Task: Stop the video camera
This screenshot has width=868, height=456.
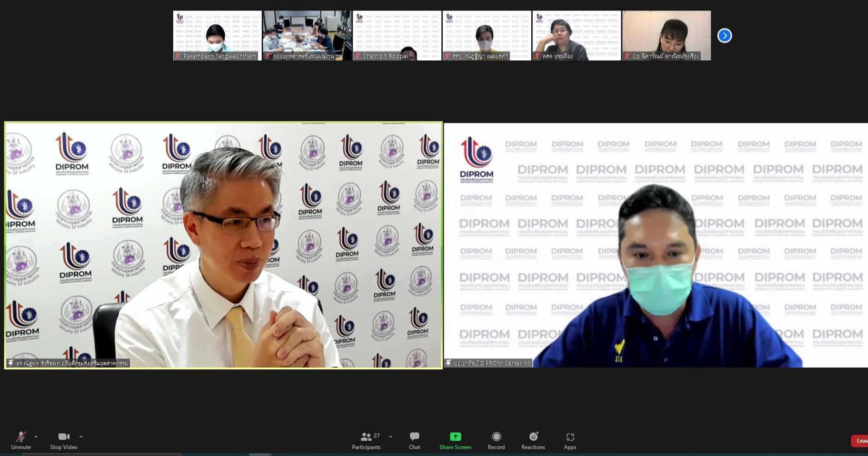Action: pos(64,441)
